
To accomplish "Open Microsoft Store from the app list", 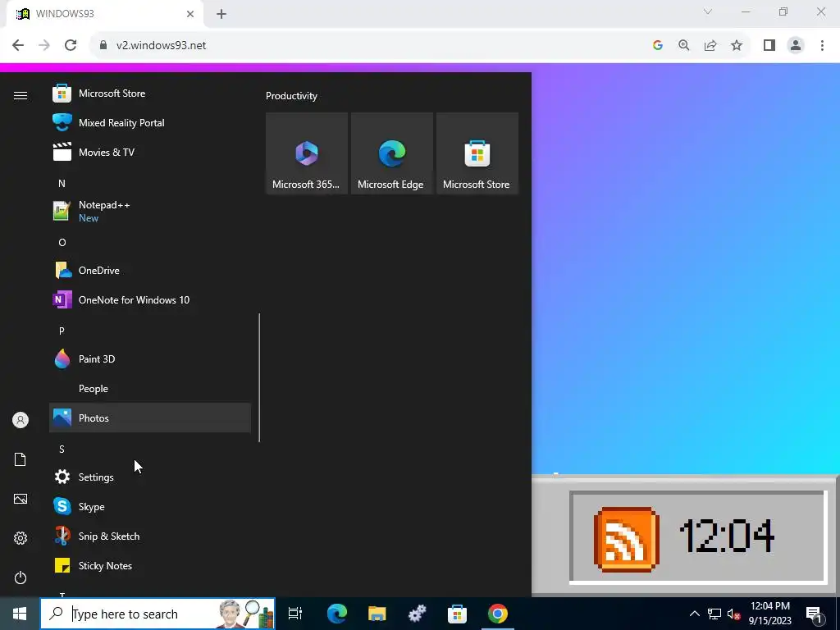I will coord(150,94).
